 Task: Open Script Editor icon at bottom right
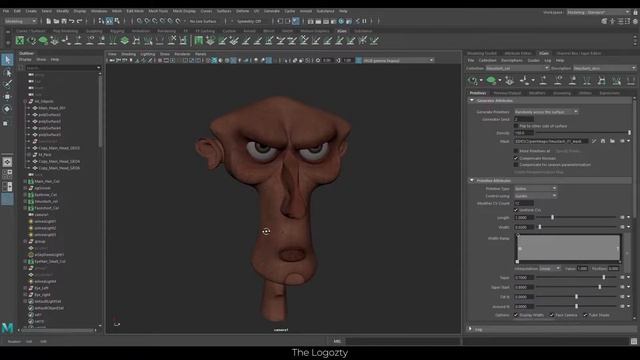click(x=633, y=341)
